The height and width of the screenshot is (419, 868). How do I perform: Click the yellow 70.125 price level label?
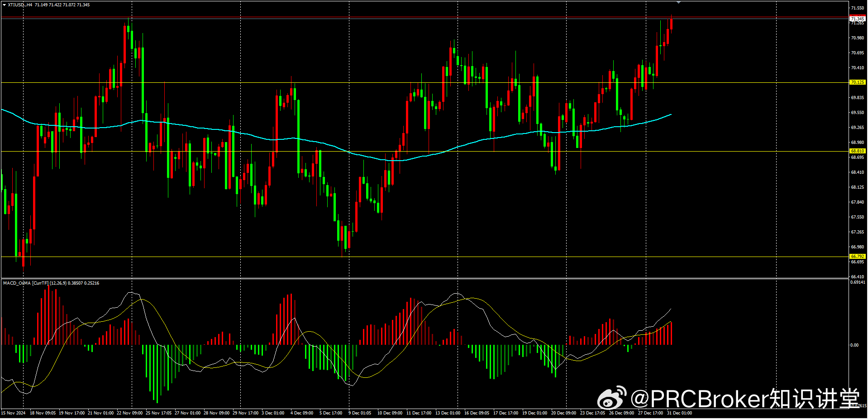click(857, 82)
